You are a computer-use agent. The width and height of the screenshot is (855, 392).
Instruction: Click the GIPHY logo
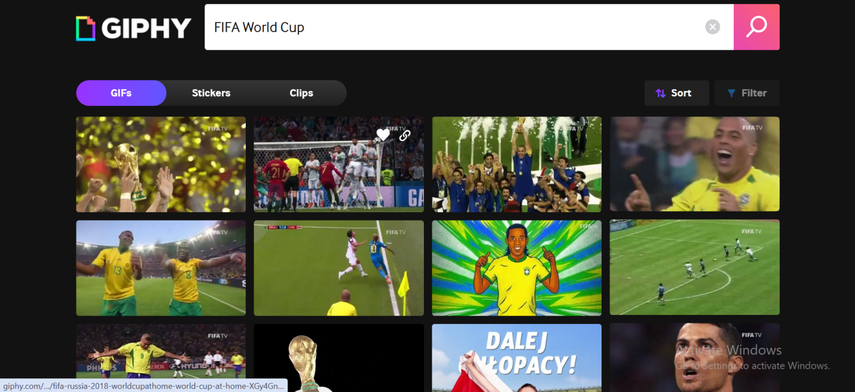click(134, 28)
